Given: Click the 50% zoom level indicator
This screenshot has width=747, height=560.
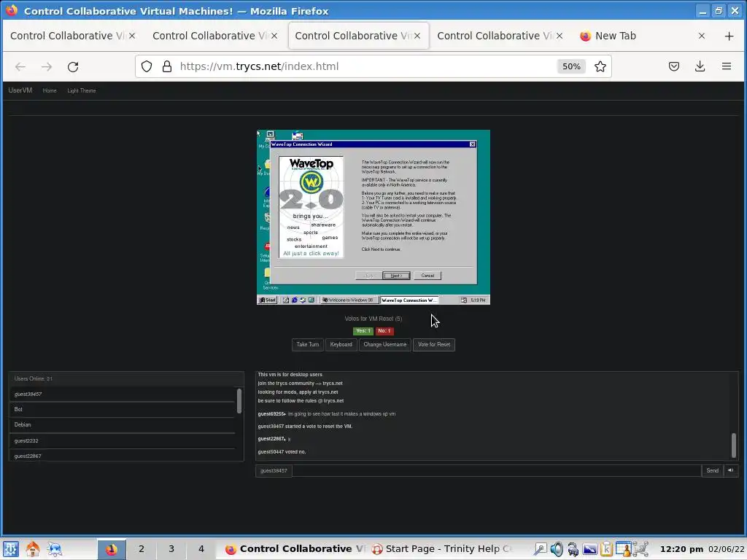Looking at the screenshot, I should tap(571, 66).
